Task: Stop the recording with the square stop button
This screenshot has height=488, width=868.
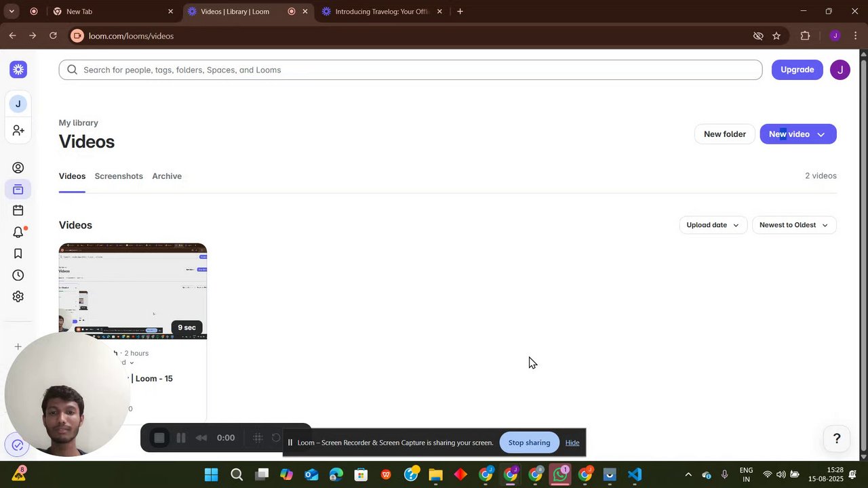Action: pos(159,438)
